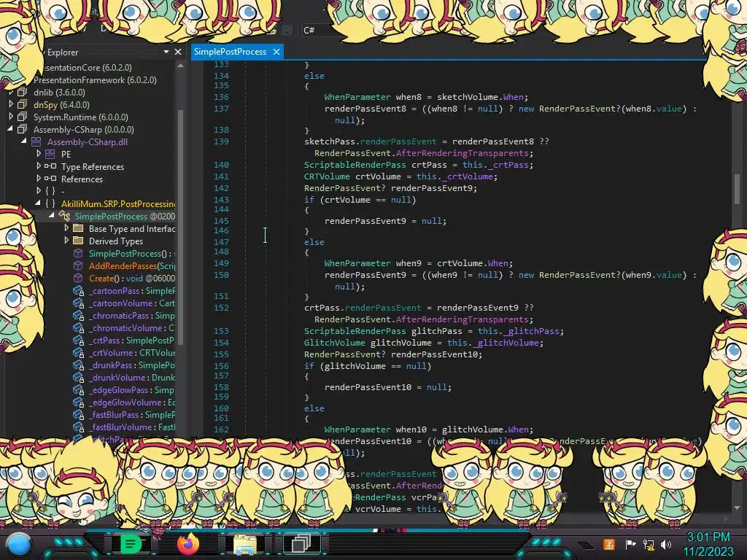Image resolution: width=747 pixels, height=560 pixels.
Task: Click the code editor vertical scrollbar thumb
Action: 737,189
